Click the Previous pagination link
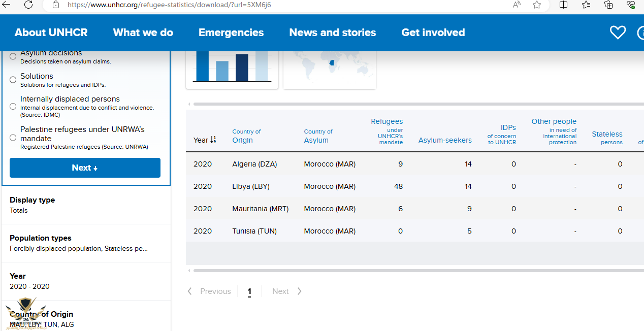The image size is (644, 331). tap(215, 291)
